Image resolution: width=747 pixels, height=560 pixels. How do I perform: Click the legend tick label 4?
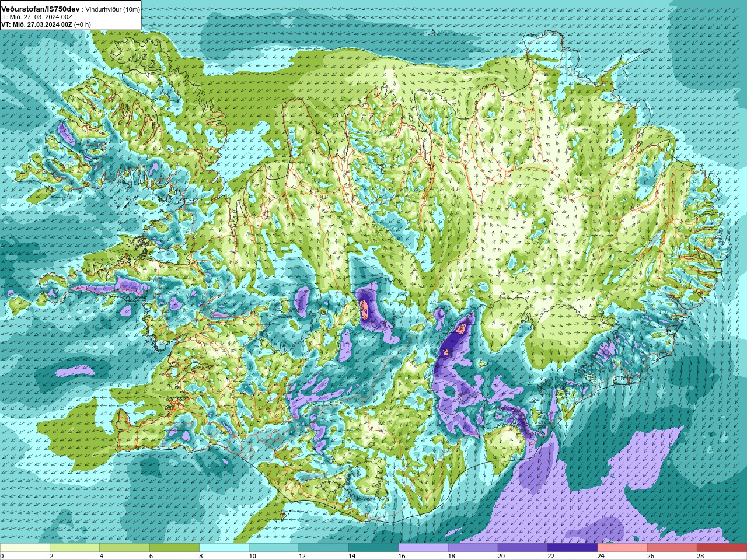coord(102,556)
